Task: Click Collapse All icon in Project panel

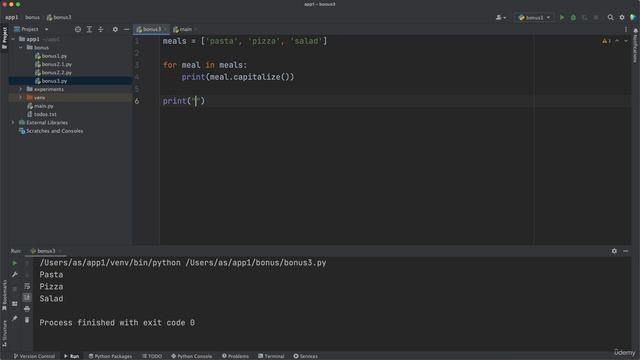Action: pyautogui.click(x=100, y=29)
